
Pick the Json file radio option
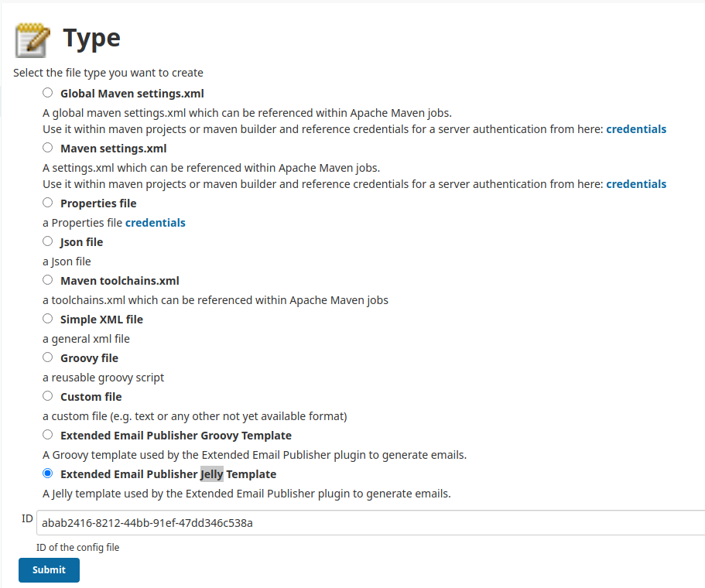tap(48, 241)
